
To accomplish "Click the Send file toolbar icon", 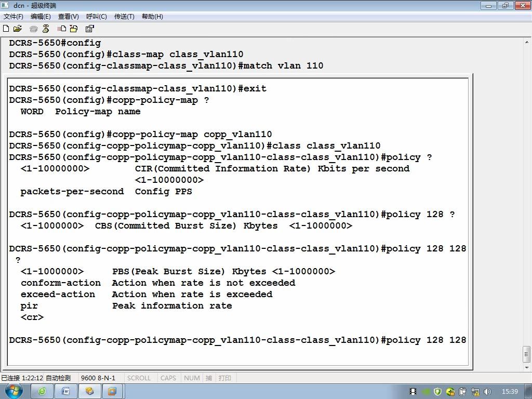I will (61, 29).
